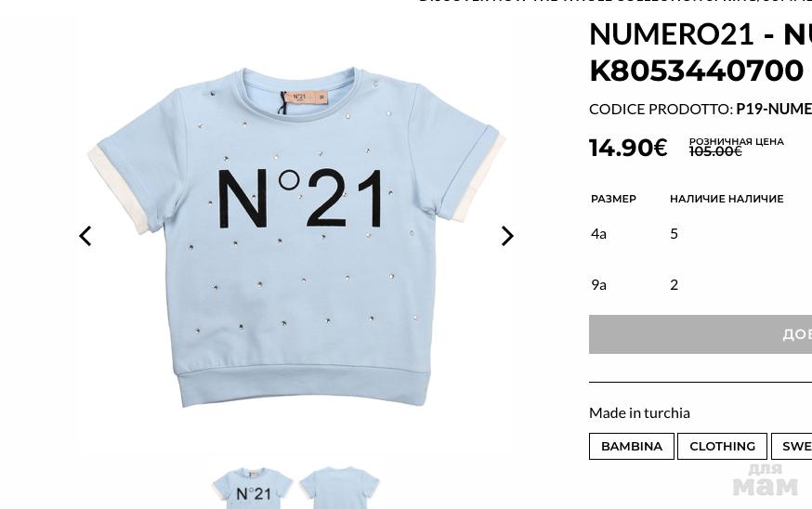This screenshot has width=812, height=509.
Task: Click the Made in turchia text
Action: 639,413
